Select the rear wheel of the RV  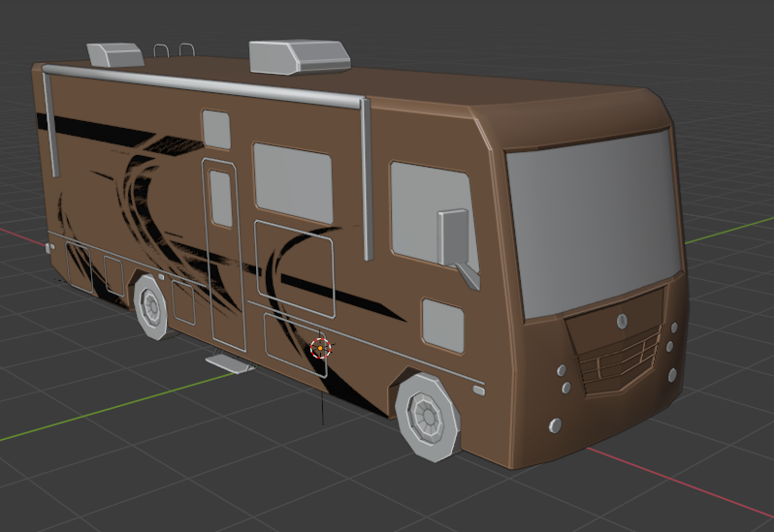[151, 307]
